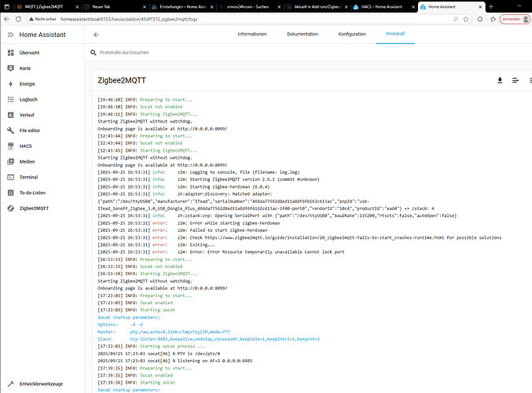The image size is (532, 393).
Task: Open Zigbee2MQTT panel in sidebar
Action: [x=34, y=208]
